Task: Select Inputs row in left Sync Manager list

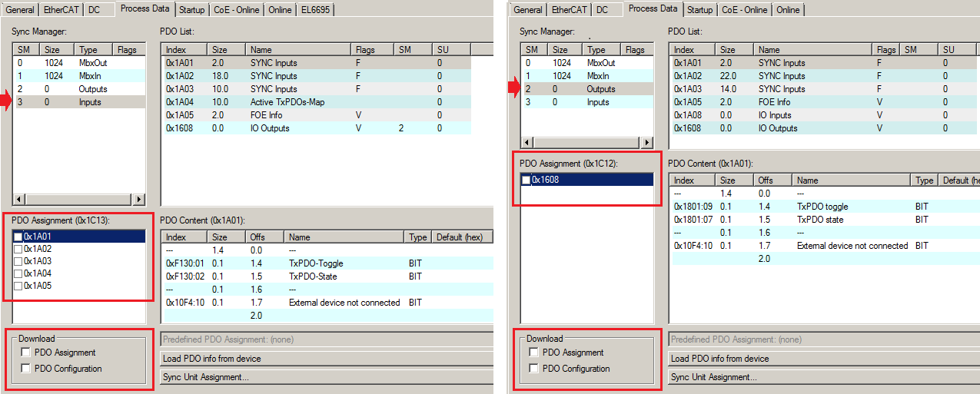Action: coord(79,102)
